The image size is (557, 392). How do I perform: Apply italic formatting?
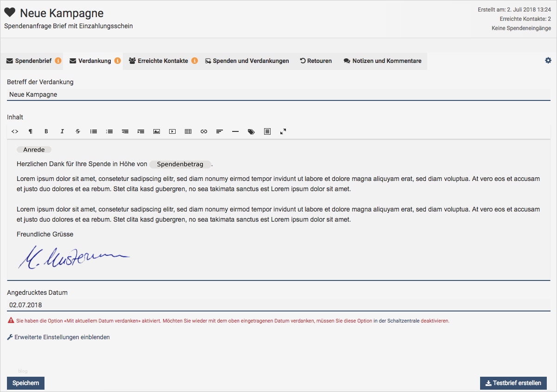point(62,131)
